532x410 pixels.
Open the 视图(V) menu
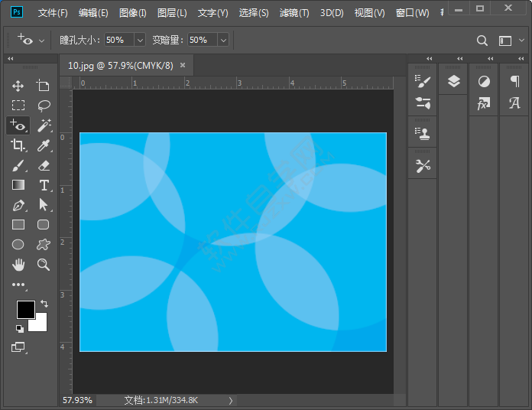point(369,13)
